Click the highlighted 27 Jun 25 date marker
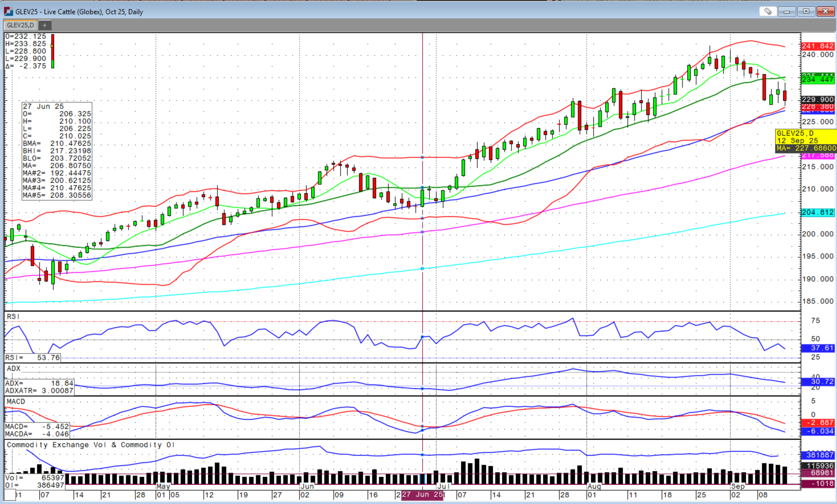 [422, 495]
